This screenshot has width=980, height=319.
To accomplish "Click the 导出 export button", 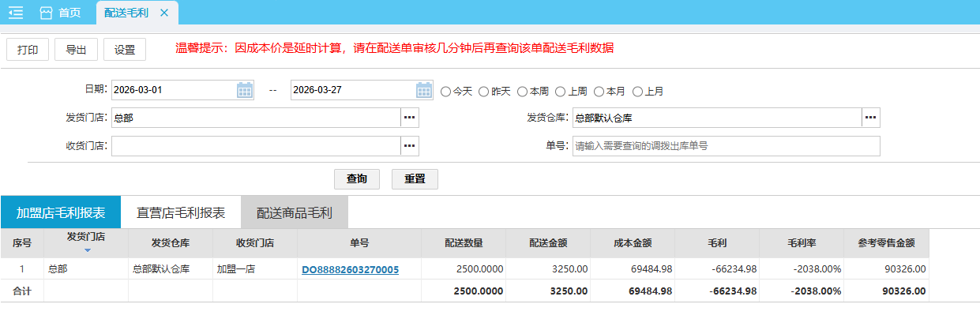I will coord(76,49).
